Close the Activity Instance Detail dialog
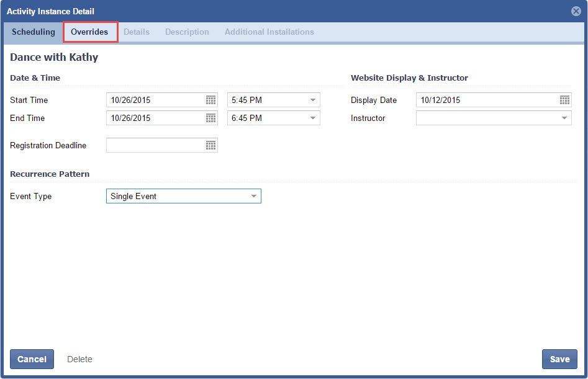Viewport: 588px width, 379px height. click(x=576, y=11)
